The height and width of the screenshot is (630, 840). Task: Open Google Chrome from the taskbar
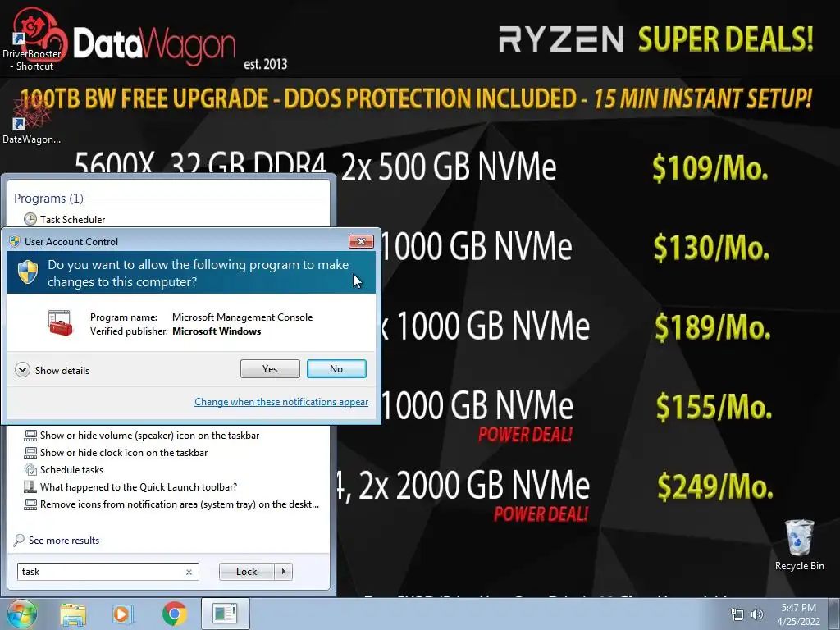pos(174,614)
